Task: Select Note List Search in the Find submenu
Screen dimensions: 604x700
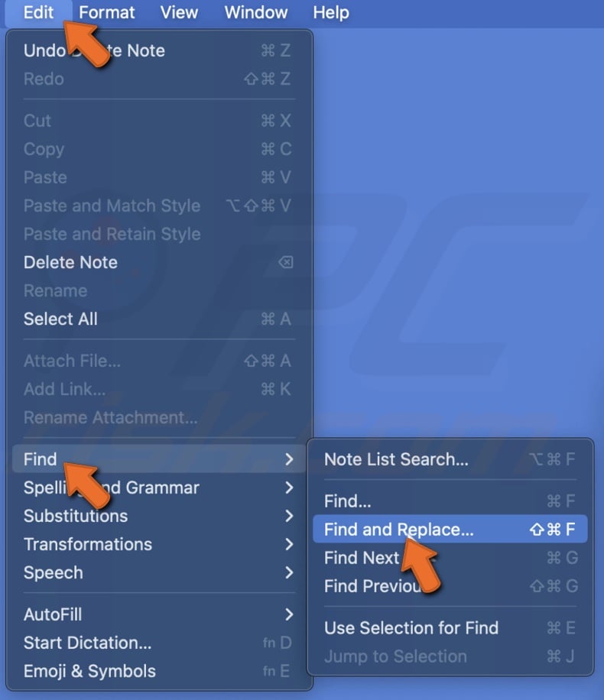Action: point(397,459)
